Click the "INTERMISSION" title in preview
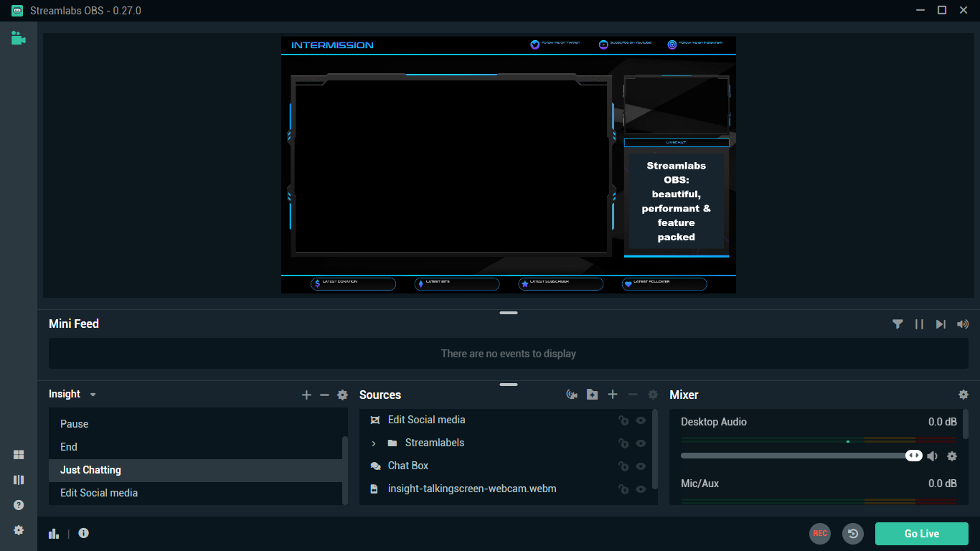 tap(332, 45)
